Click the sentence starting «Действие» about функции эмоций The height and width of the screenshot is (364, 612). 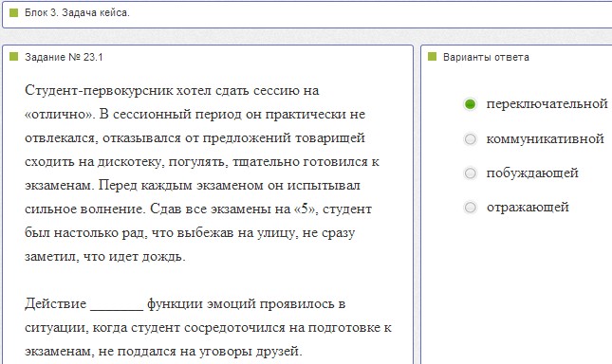pyautogui.click(x=208, y=327)
